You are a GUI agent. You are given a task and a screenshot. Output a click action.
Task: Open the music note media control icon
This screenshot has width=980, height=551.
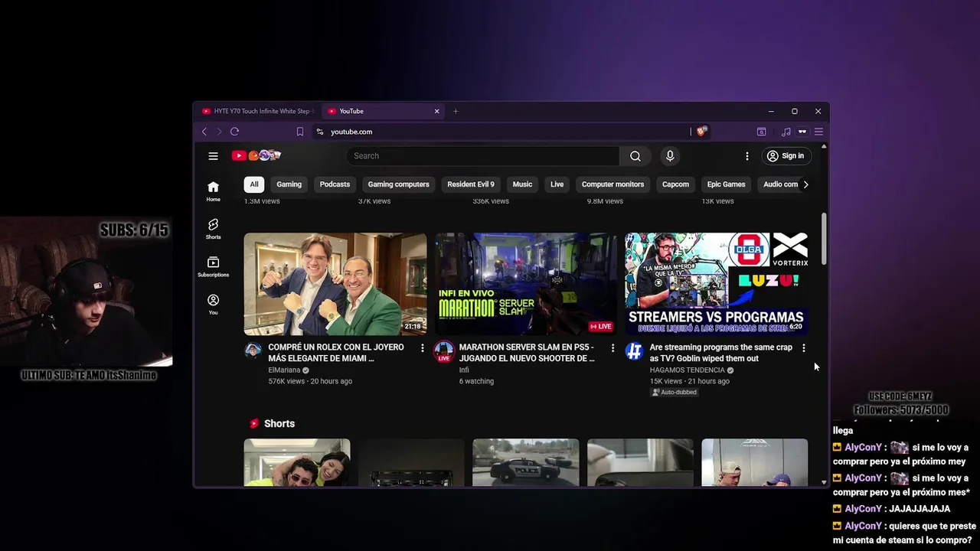[x=786, y=132]
